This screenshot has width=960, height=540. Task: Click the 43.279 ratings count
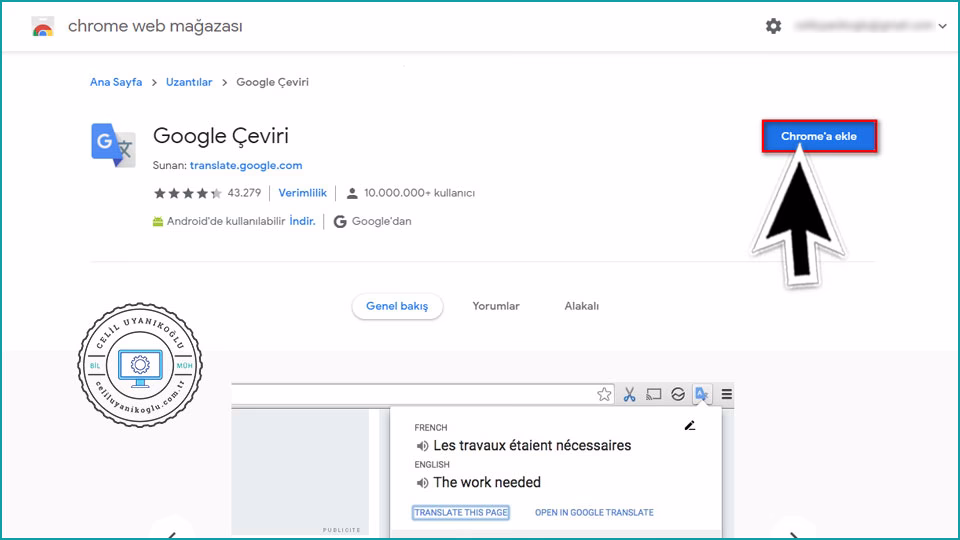[x=244, y=193]
